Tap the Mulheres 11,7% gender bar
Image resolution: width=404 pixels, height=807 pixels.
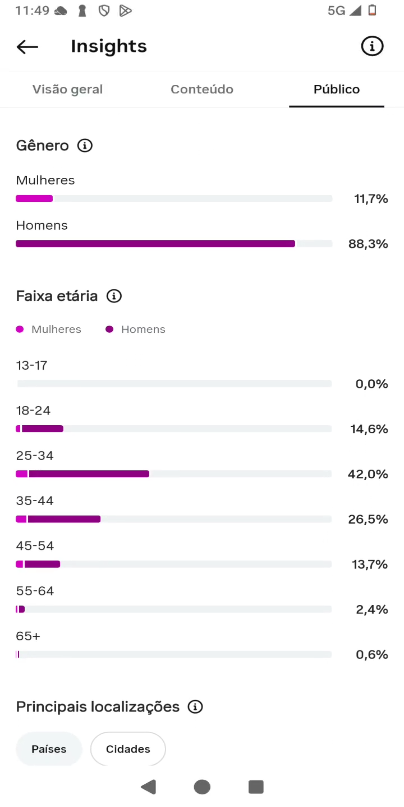pyautogui.click(x=174, y=199)
